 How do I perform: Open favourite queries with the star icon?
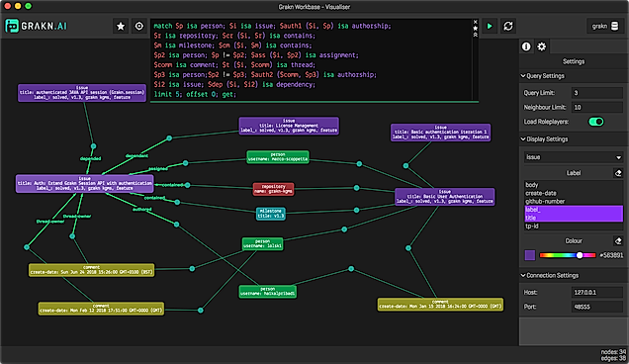click(x=121, y=26)
